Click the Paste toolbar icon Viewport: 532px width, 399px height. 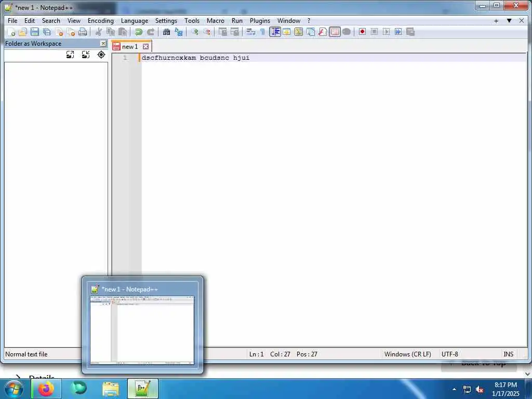(x=123, y=32)
